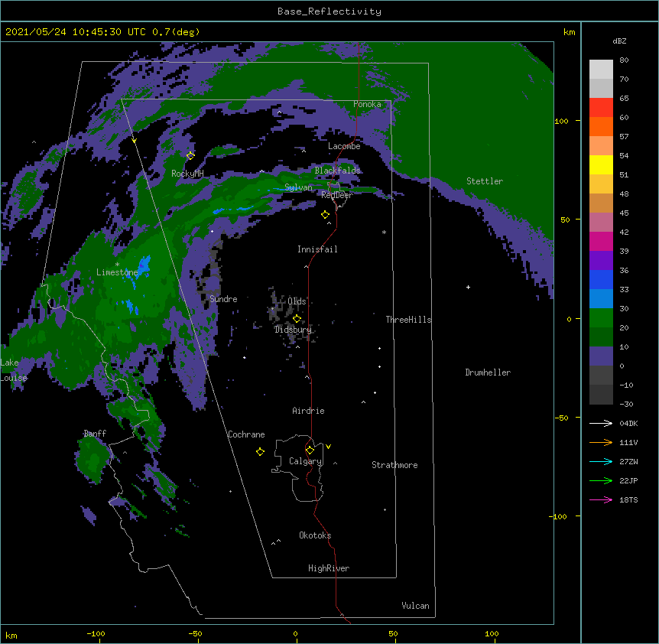Click the -50 tick on right axis
659x644 pixels.
pos(561,418)
